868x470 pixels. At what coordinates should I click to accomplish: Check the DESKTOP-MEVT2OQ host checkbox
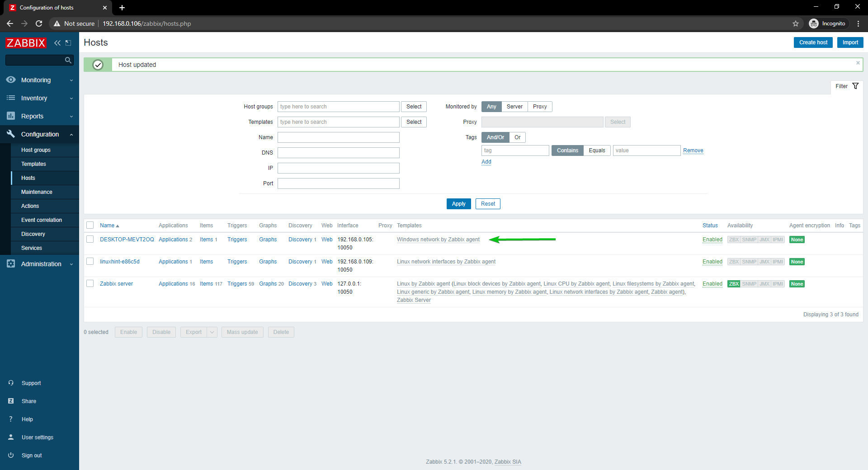point(90,240)
